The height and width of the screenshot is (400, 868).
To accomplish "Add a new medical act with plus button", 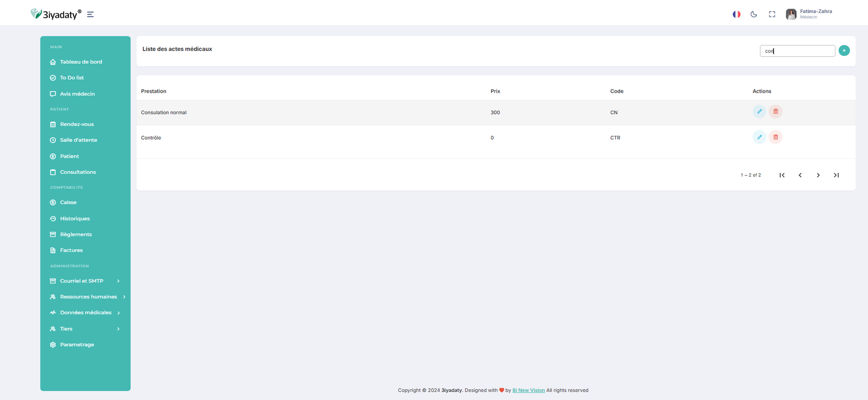I will click(x=844, y=50).
